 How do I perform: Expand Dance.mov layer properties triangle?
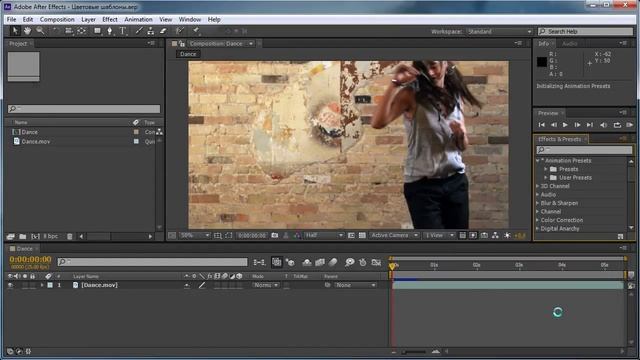42,285
